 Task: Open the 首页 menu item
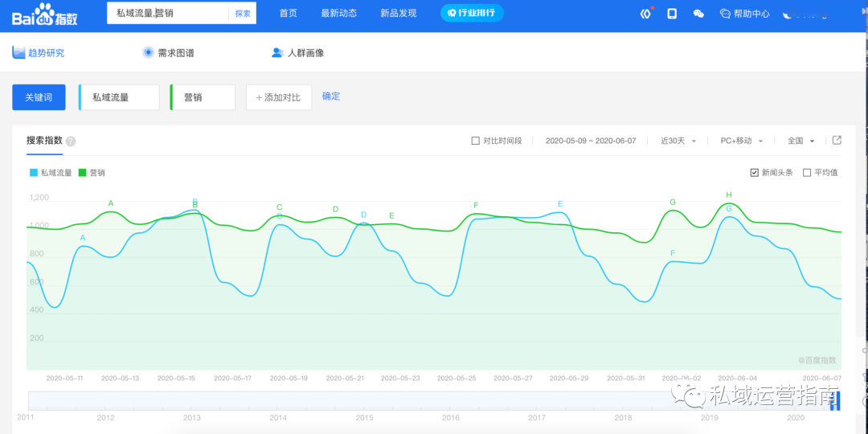tap(288, 14)
